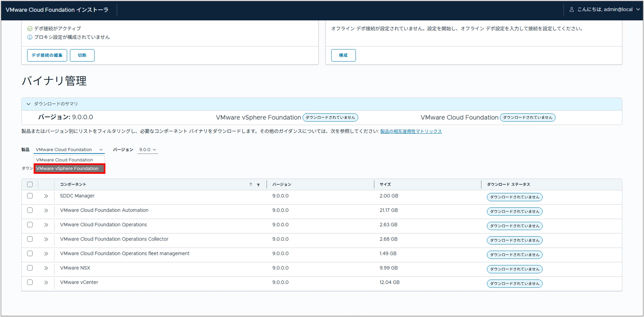This screenshot has width=644, height=317.
Task: Open the 製品 product dropdown
Action: 69,150
